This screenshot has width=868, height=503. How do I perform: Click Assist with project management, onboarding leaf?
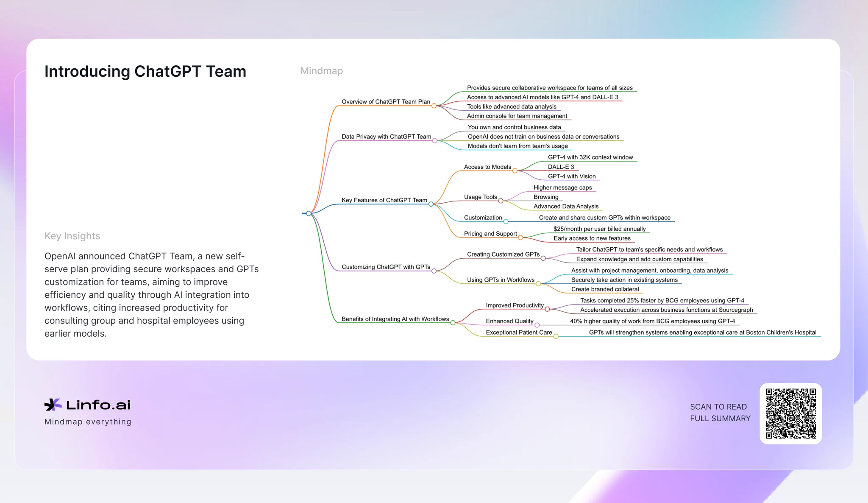tap(650, 271)
